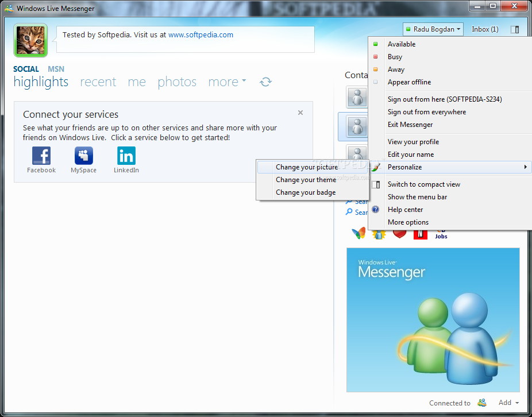
Task: Open the www.softpedia.com link
Action: tap(201, 34)
